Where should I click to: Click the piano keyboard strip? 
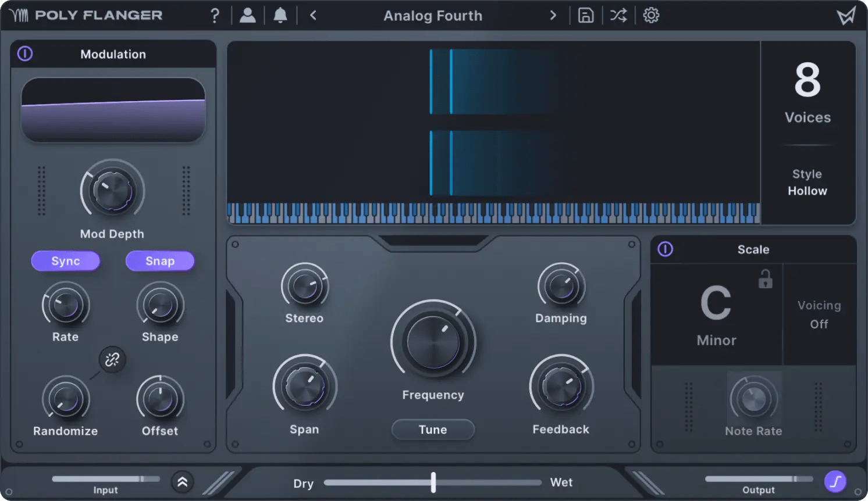click(493, 213)
